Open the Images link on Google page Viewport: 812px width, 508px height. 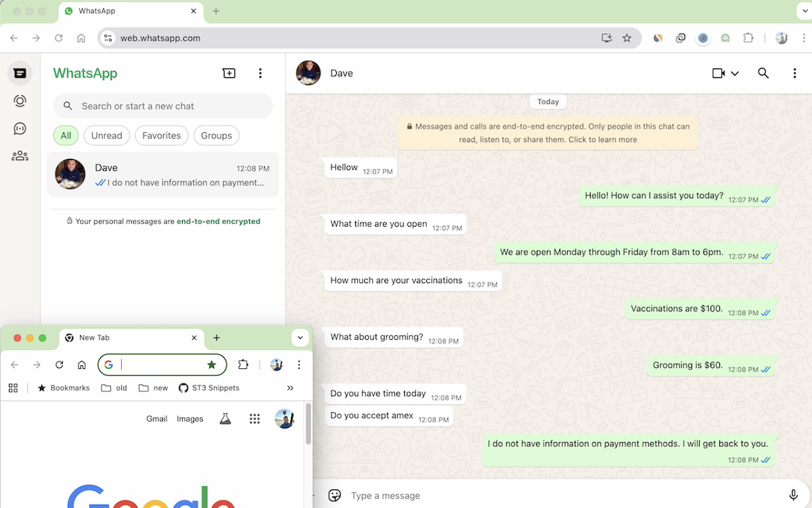pyautogui.click(x=190, y=418)
